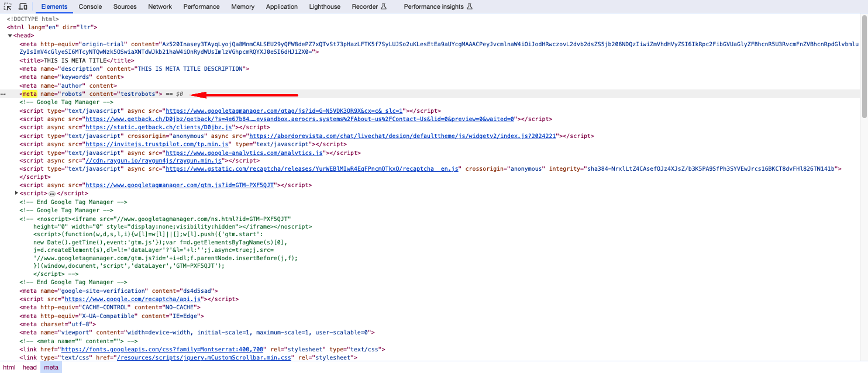This screenshot has height=373, width=868.
Task: Open the Performance tab
Action: click(x=202, y=6)
